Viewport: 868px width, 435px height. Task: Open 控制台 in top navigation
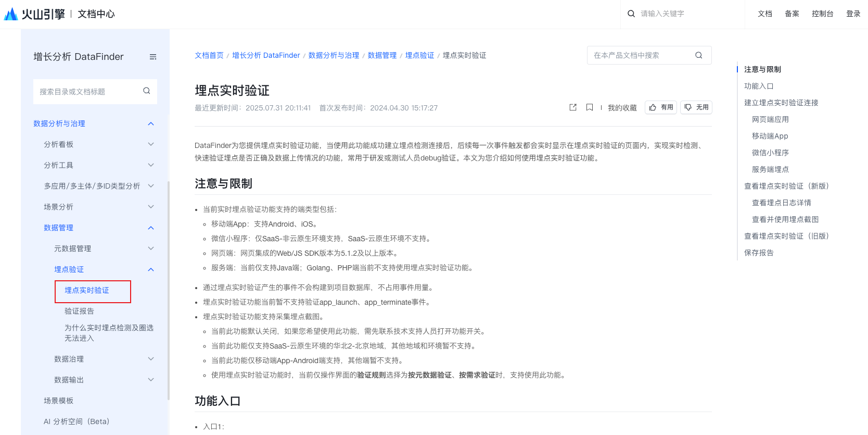coord(823,14)
